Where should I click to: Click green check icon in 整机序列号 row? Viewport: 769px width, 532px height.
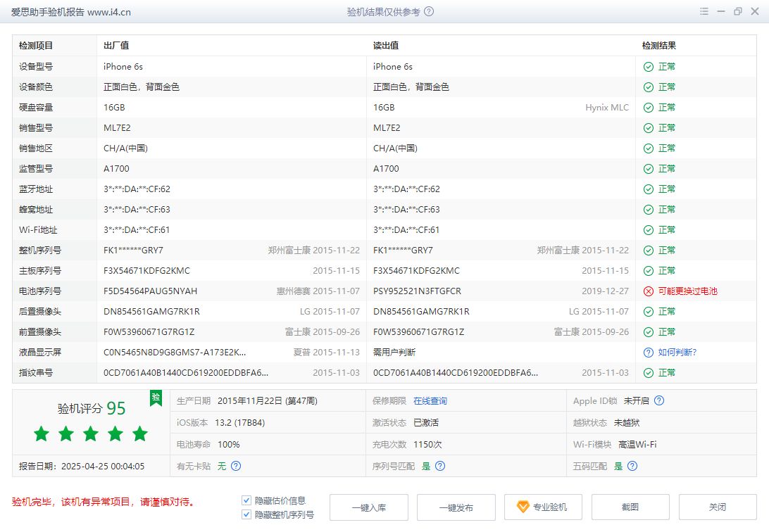tap(649, 251)
